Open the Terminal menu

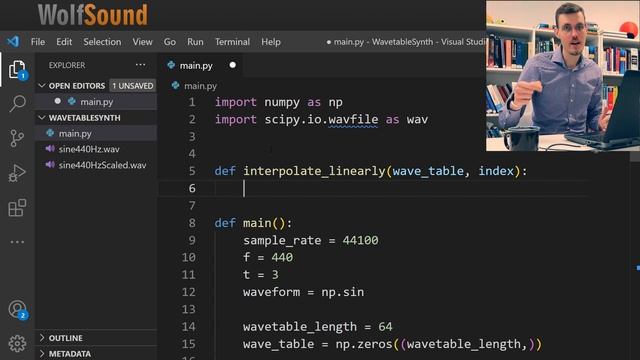232,42
